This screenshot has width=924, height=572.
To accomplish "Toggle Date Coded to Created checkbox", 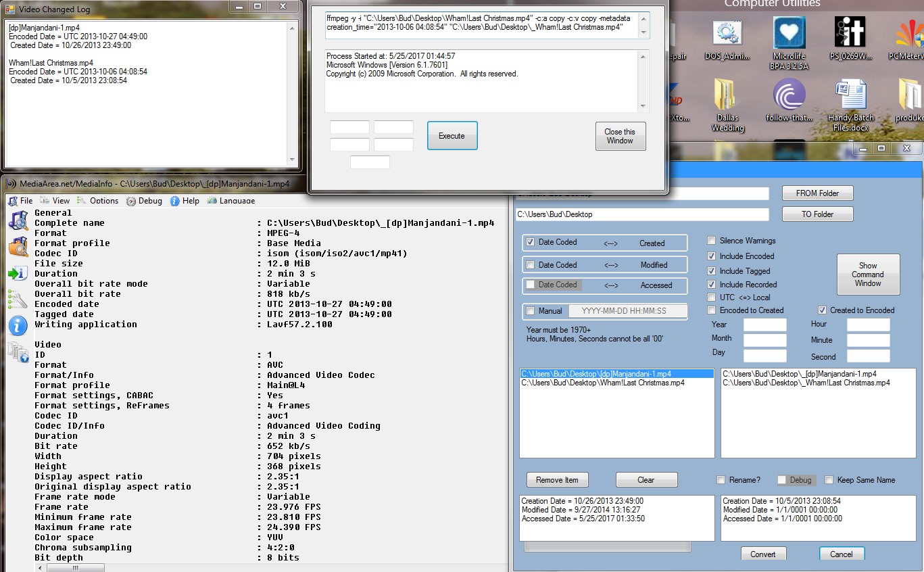I will 531,243.
